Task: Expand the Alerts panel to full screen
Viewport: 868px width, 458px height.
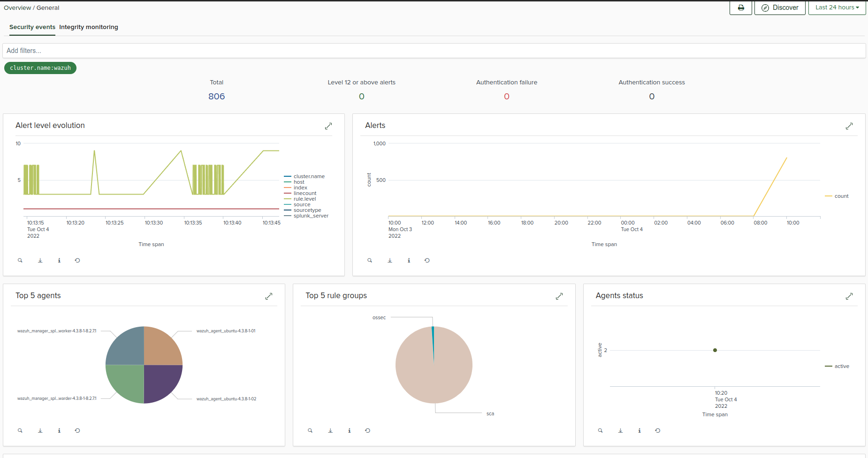Action: pos(849,126)
